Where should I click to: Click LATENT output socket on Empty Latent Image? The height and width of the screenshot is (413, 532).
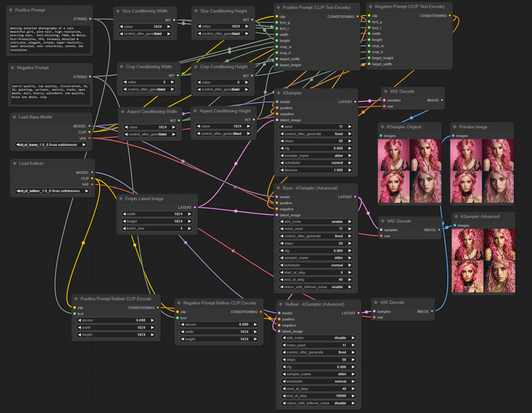[x=195, y=207]
